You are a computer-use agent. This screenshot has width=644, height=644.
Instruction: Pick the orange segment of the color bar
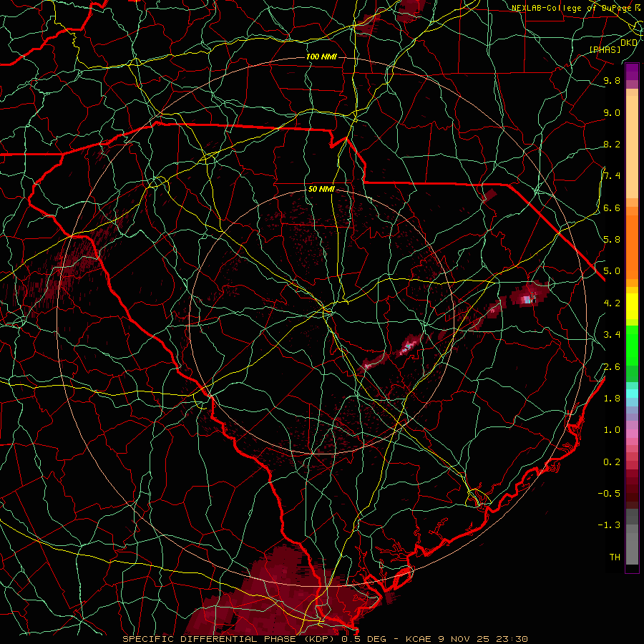click(x=632, y=246)
